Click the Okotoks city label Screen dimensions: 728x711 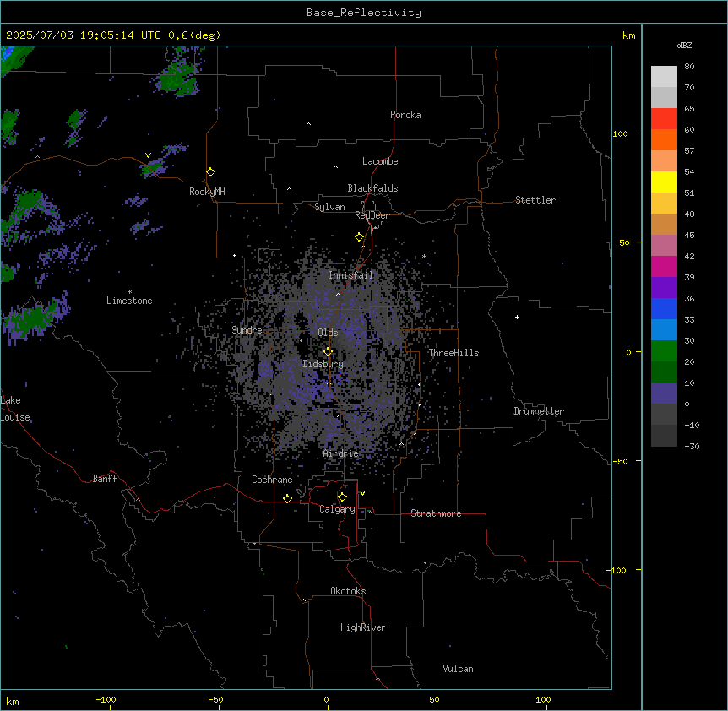click(x=348, y=591)
